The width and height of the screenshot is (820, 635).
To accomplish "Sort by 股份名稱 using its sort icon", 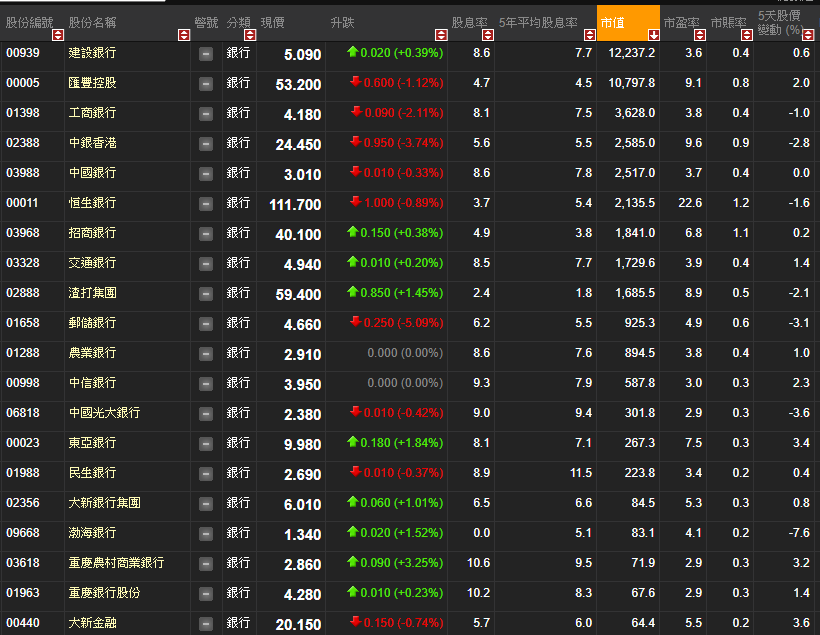I will pos(184,35).
